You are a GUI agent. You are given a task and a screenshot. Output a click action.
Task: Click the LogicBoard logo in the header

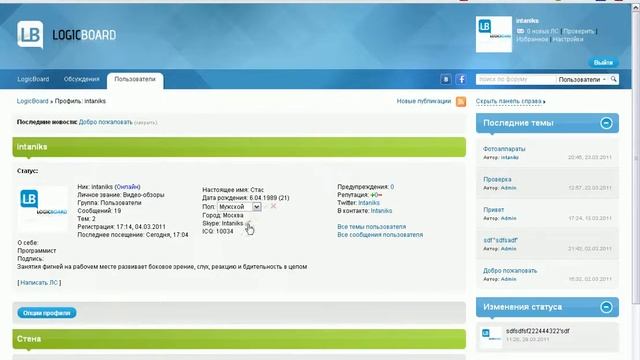(x=67, y=35)
